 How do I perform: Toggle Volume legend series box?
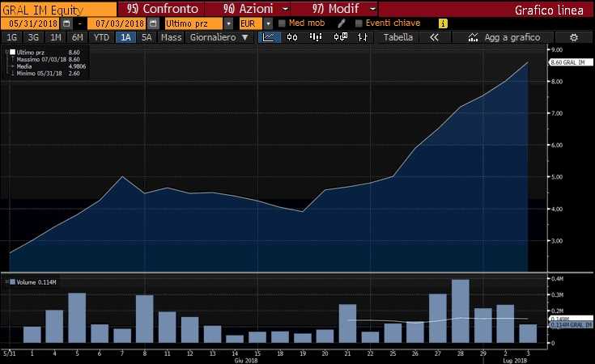pyautogui.click(x=12, y=282)
